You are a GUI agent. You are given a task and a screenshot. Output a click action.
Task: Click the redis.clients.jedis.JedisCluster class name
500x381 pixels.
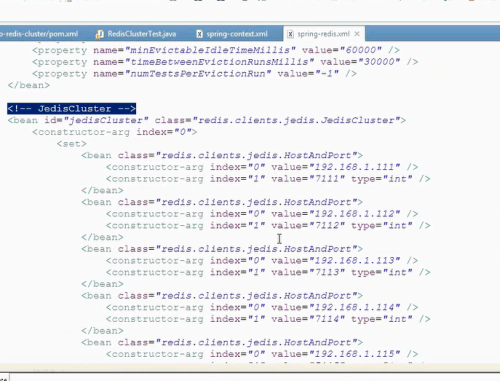click(x=297, y=120)
